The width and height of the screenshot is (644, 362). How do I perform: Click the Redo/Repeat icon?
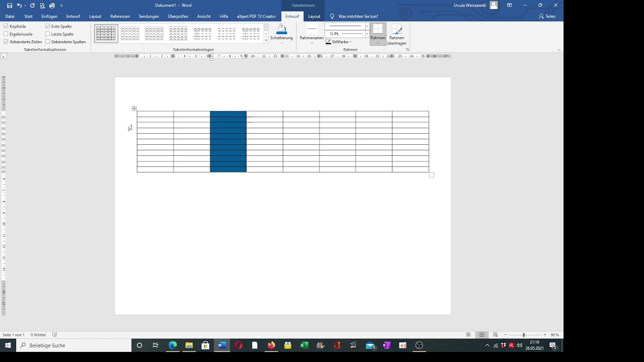[x=32, y=6]
